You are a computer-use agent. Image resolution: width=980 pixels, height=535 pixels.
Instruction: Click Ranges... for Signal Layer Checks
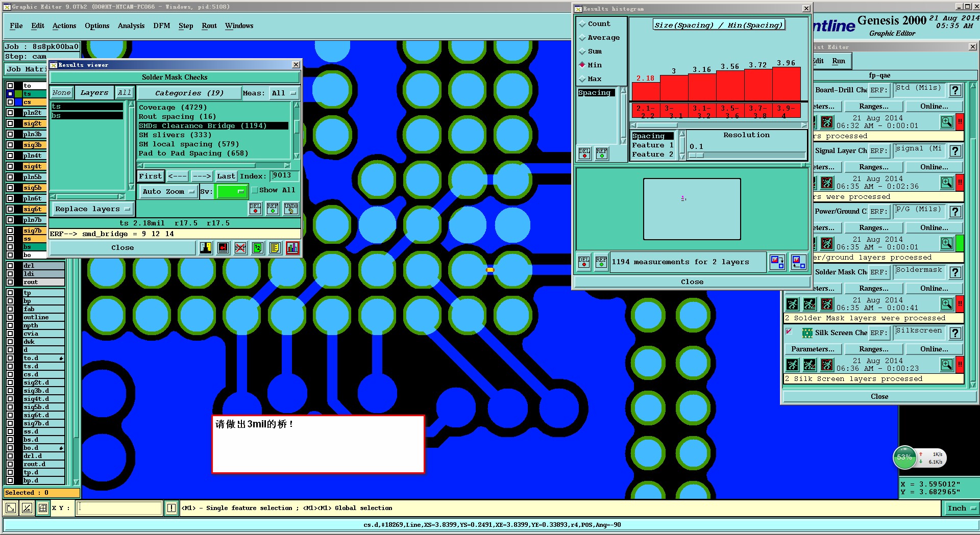coord(873,167)
